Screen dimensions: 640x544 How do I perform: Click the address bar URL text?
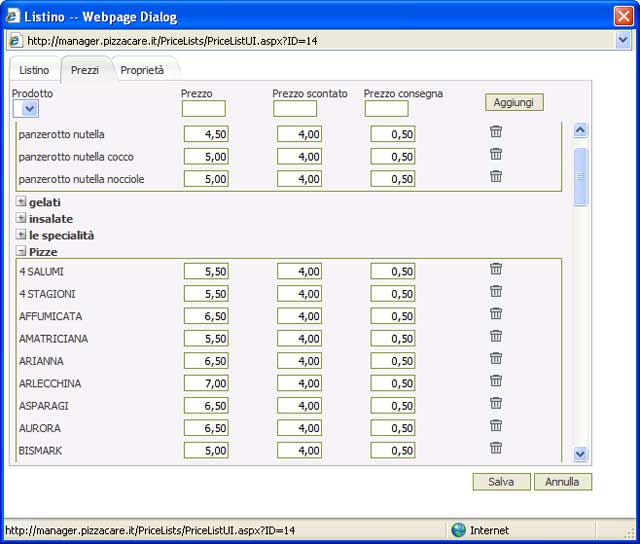point(172,41)
